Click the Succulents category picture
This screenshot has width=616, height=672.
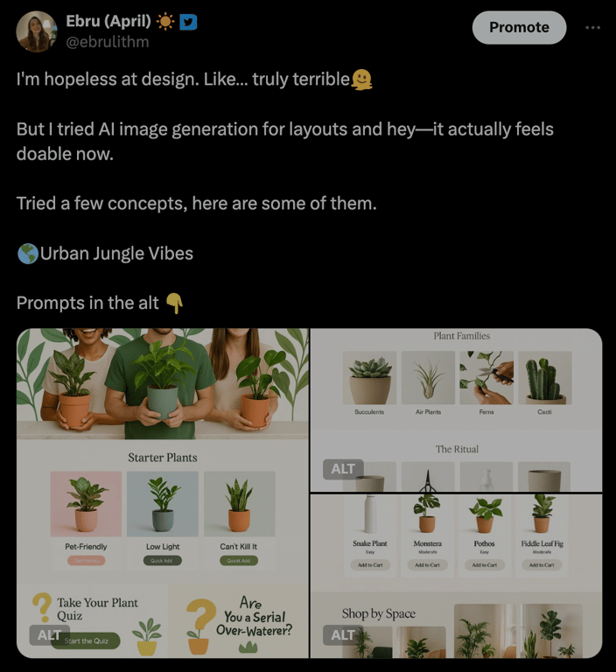(x=369, y=378)
